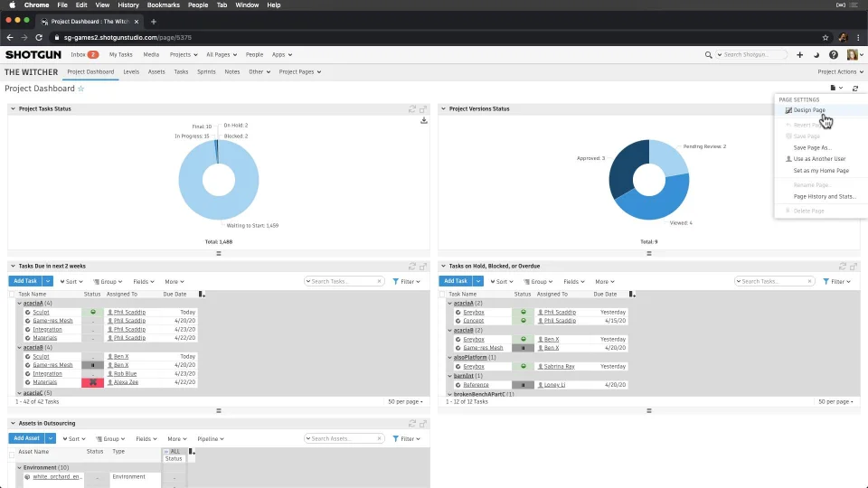Choose Use as Another User
The width and height of the screenshot is (868, 488).
click(x=819, y=159)
